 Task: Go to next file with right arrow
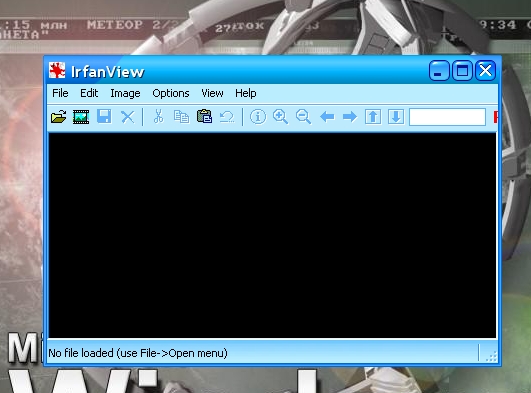(350, 117)
